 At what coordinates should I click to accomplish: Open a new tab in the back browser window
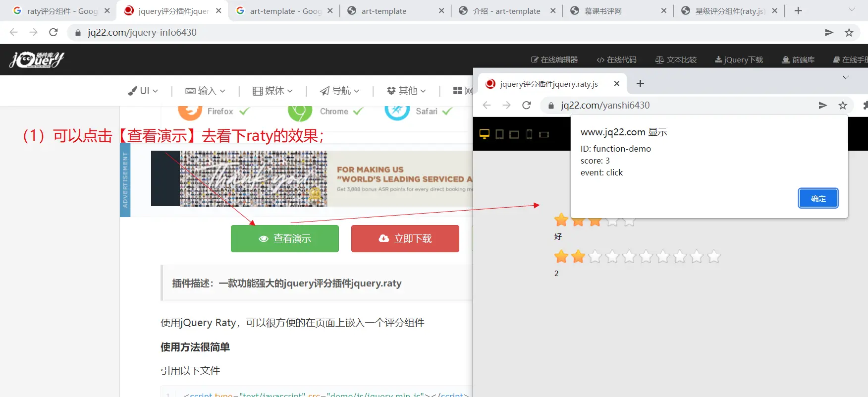[x=798, y=11]
